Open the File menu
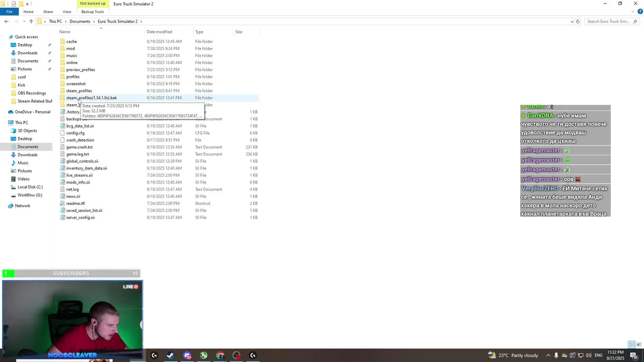 tap(9, 12)
